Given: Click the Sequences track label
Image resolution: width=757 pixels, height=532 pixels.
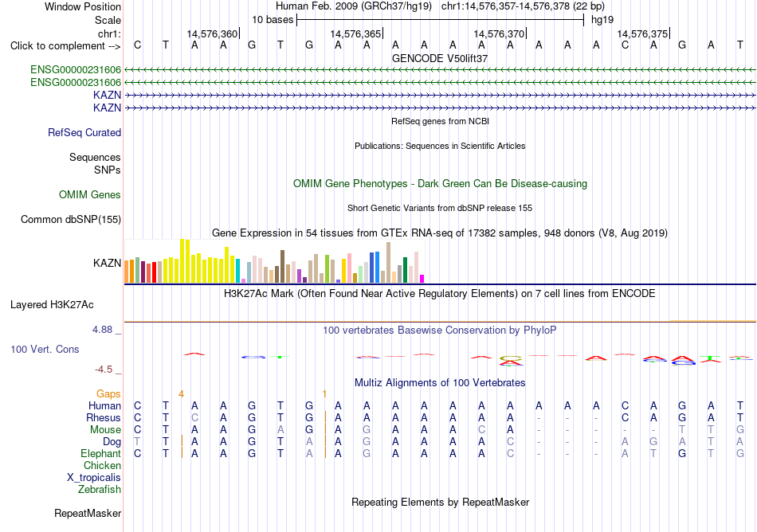Looking at the screenshot, I should point(95,157).
